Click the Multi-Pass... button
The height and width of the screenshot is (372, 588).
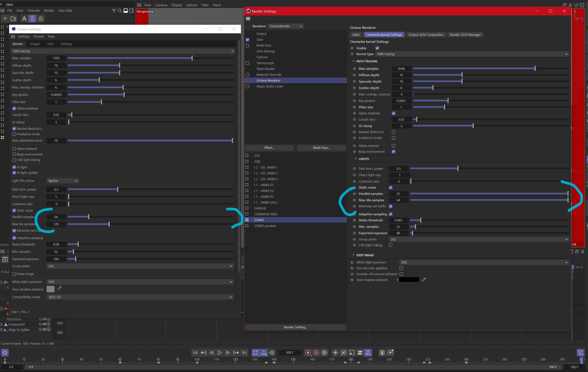point(321,148)
